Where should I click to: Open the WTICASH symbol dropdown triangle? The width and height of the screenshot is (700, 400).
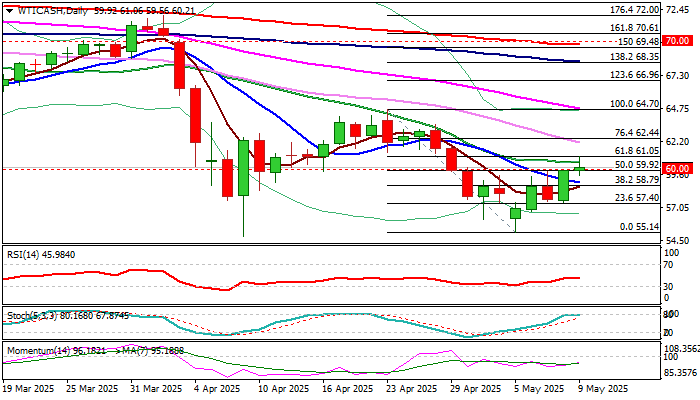point(9,11)
